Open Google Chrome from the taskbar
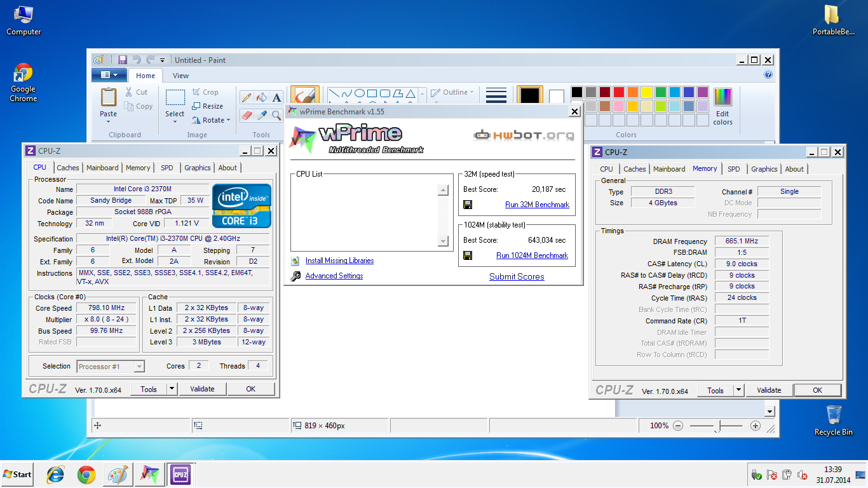Image resolution: width=868 pixels, height=488 pixels. (86, 474)
